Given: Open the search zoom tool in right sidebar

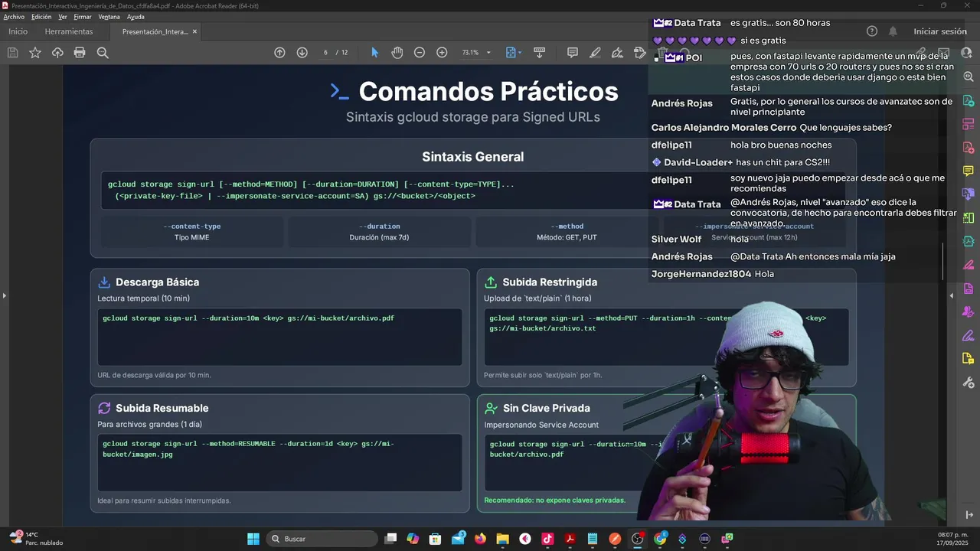Looking at the screenshot, I should [969, 77].
